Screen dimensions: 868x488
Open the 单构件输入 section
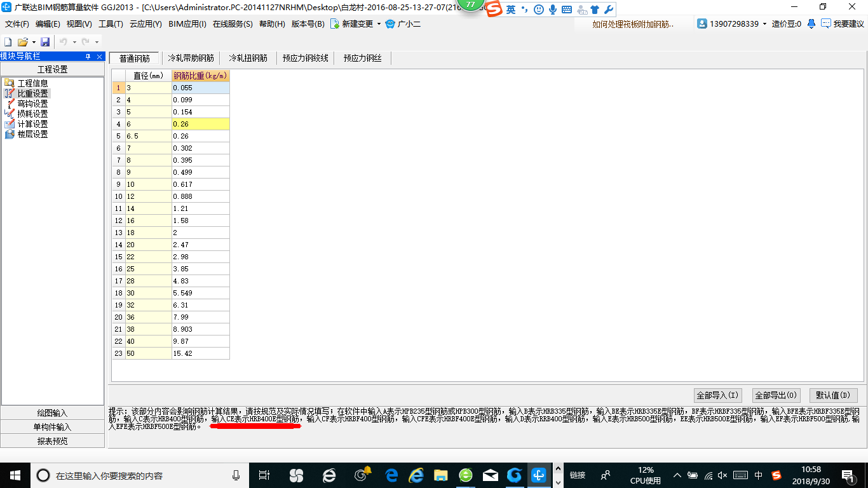coord(52,427)
